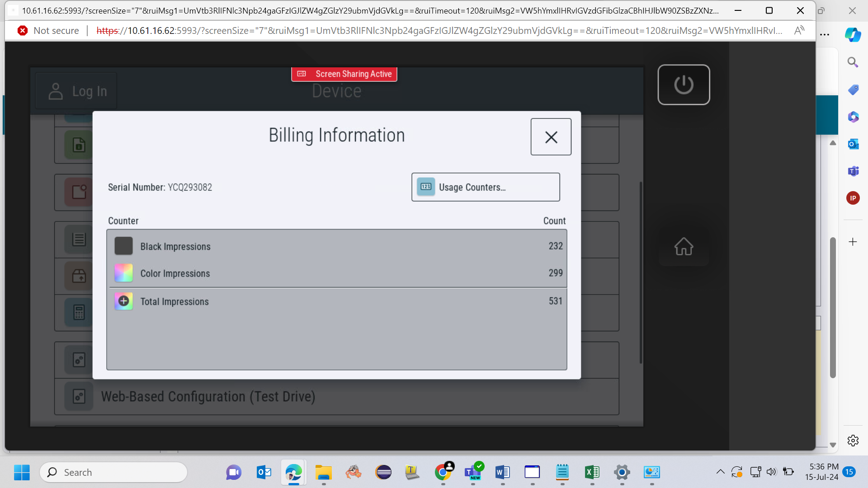Close the Billing Information dialog

coord(551,137)
